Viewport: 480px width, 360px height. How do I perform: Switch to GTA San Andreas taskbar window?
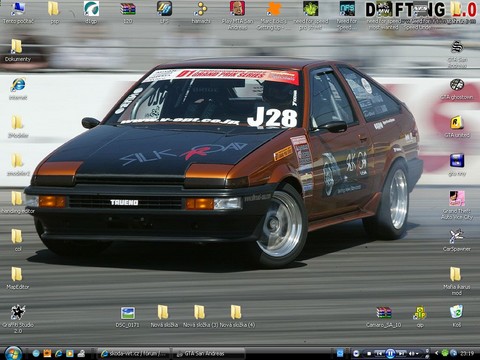pos(209,353)
